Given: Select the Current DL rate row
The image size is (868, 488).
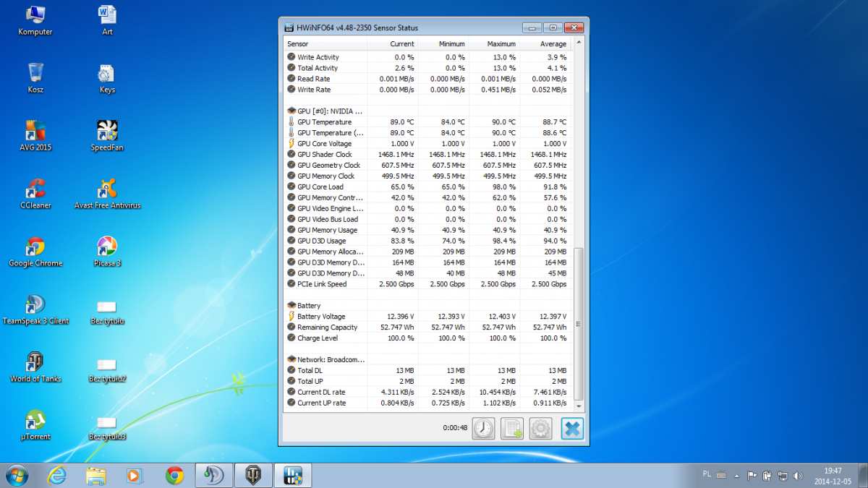Looking at the screenshot, I should tap(427, 393).
